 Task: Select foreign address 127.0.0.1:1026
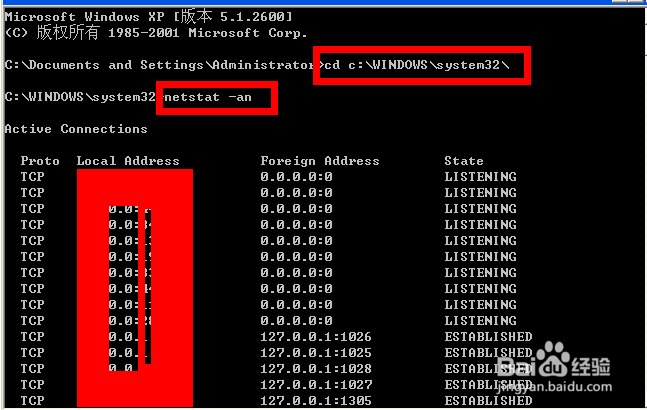click(316, 337)
